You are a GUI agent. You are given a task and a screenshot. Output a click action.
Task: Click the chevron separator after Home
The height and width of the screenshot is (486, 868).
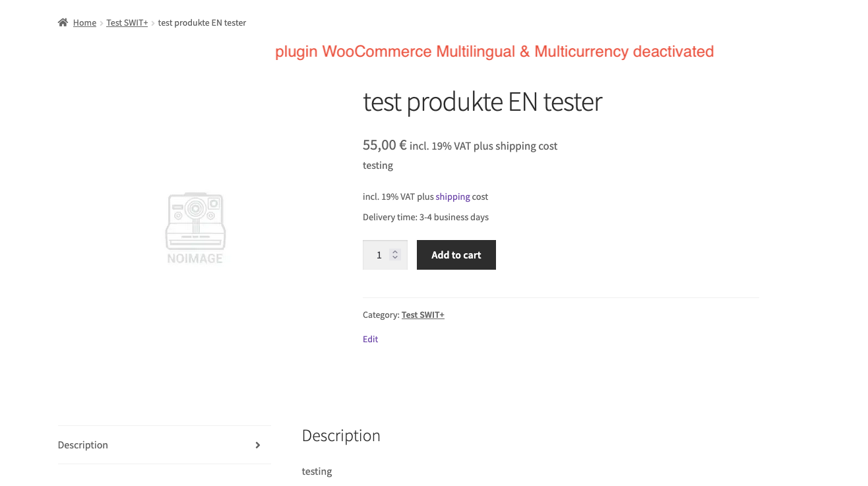coord(102,23)
